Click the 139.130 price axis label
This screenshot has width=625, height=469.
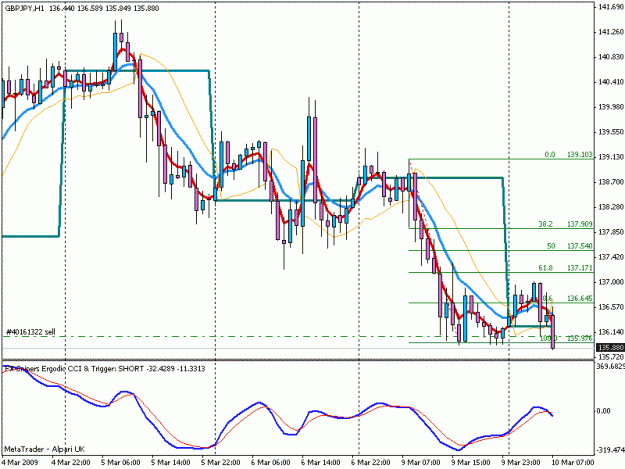(x=611, y=157)
